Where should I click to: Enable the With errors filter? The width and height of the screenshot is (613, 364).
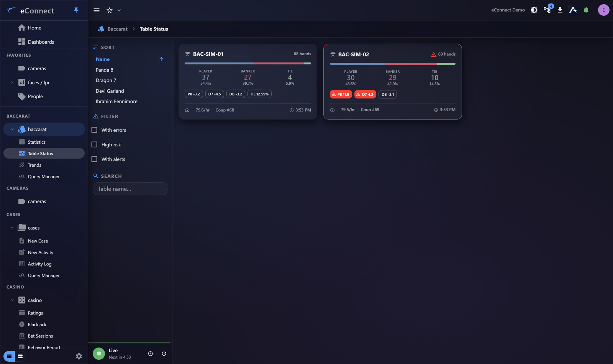(x=94, y=130)
